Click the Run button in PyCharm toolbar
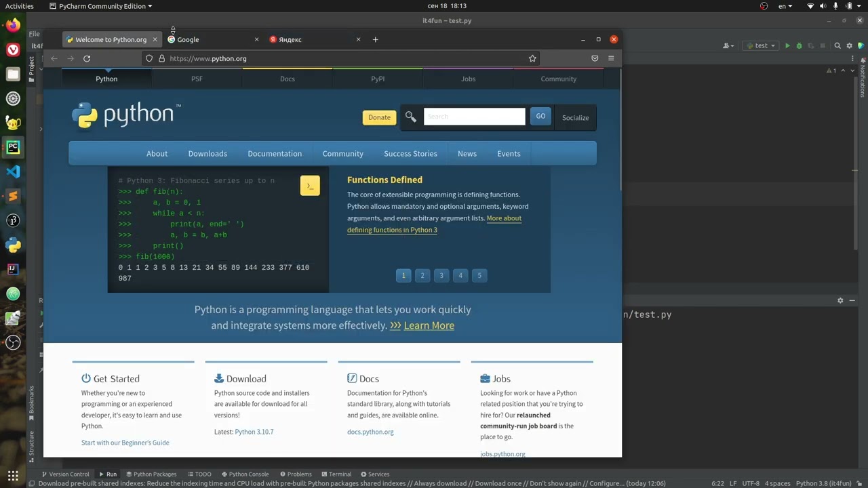 [x=787, y=45]
